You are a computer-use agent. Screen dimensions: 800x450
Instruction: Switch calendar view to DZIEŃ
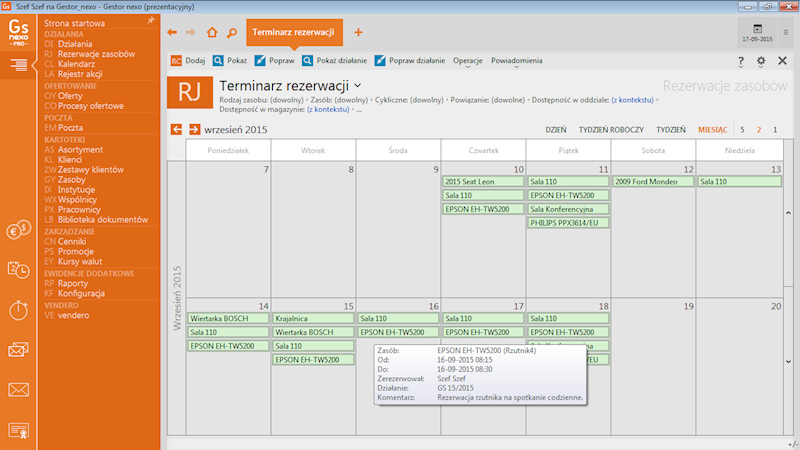click(556, 130)
